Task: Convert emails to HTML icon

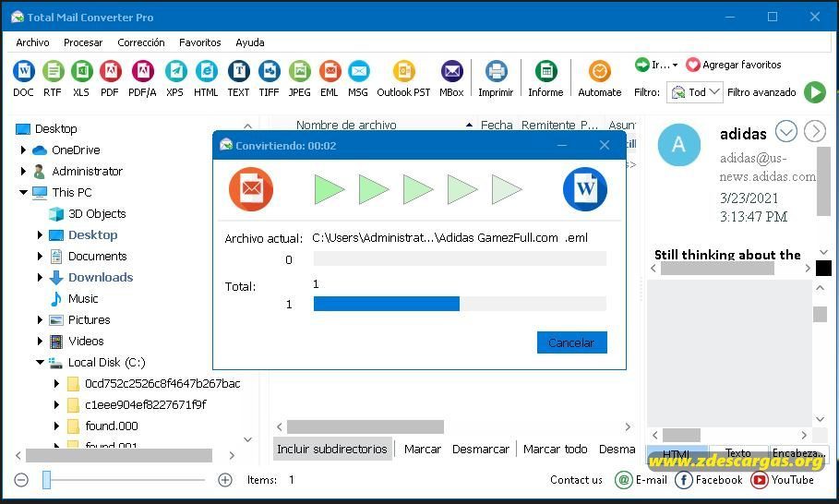Action: 206,71
